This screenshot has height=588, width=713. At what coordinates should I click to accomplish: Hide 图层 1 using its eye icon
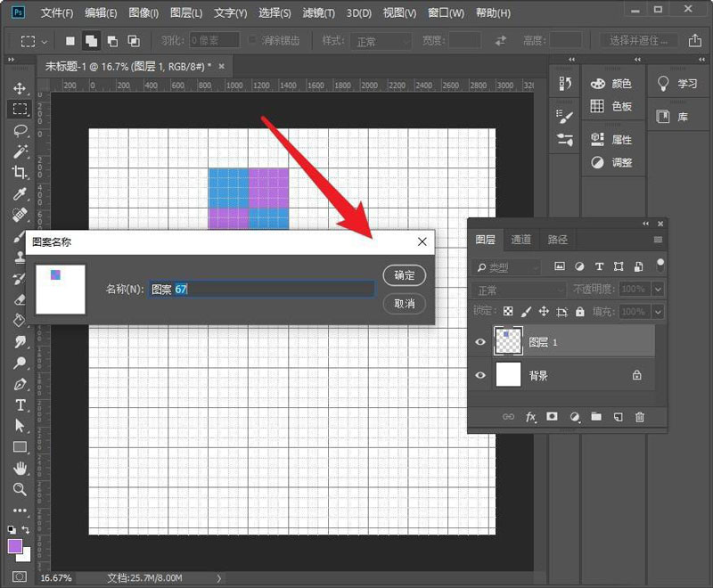click(481, 342)
